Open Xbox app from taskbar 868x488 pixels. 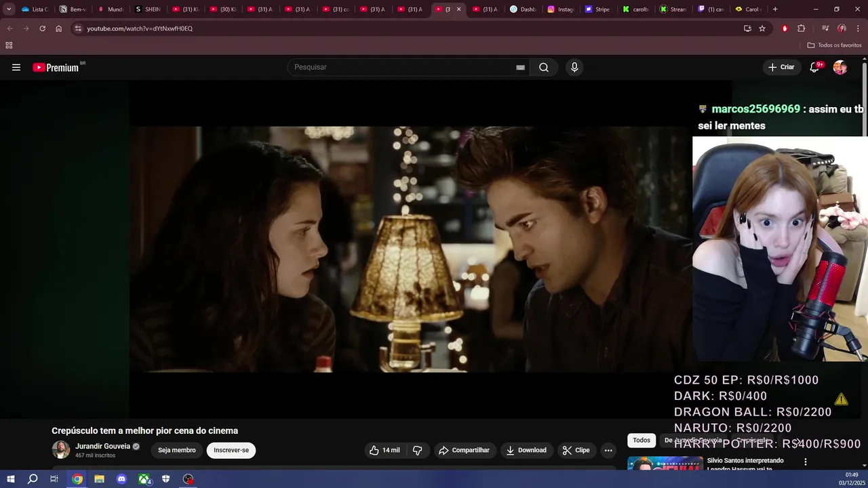(144, 479)
